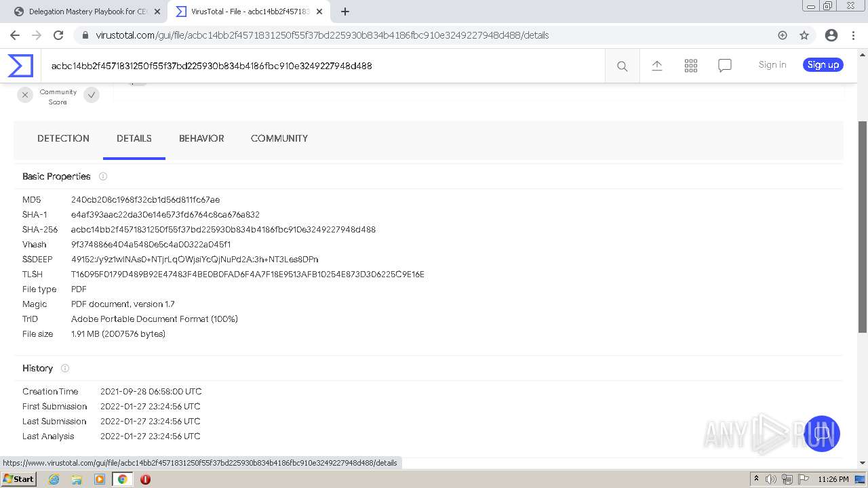Show hidden tray icons arrow

point(756,479)
